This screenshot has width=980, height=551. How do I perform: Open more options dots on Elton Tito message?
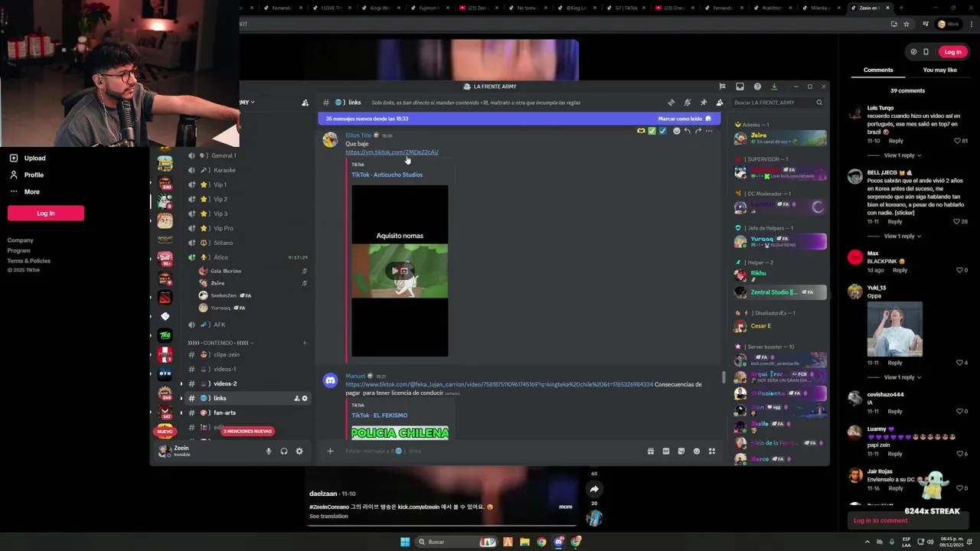[x=709, y=131]
